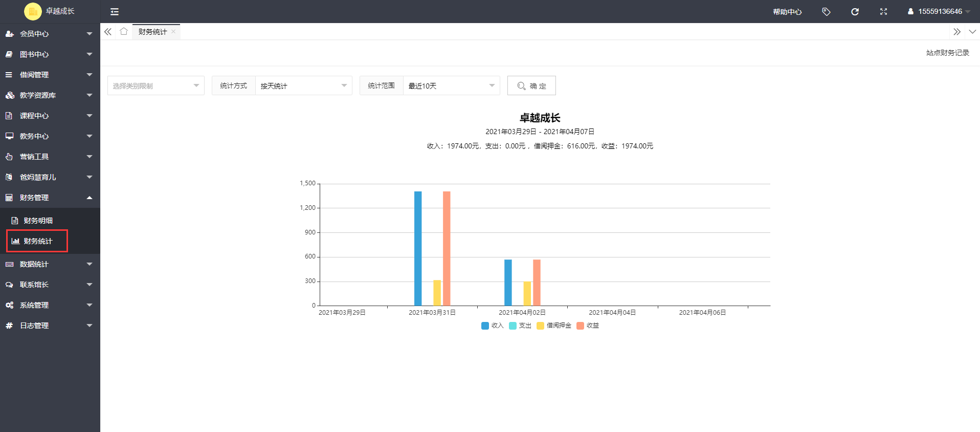Click the 借阅管理 list icon

click(9, 75)
